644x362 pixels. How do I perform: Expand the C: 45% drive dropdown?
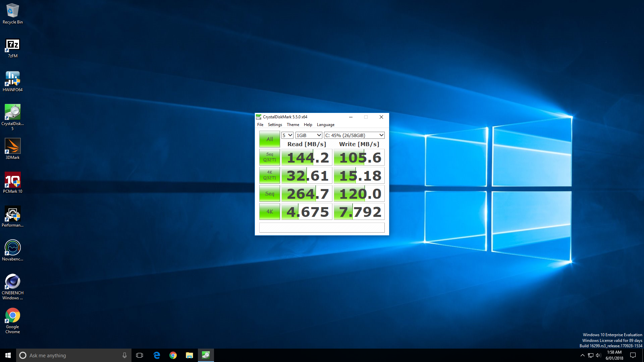pos(354,135)
